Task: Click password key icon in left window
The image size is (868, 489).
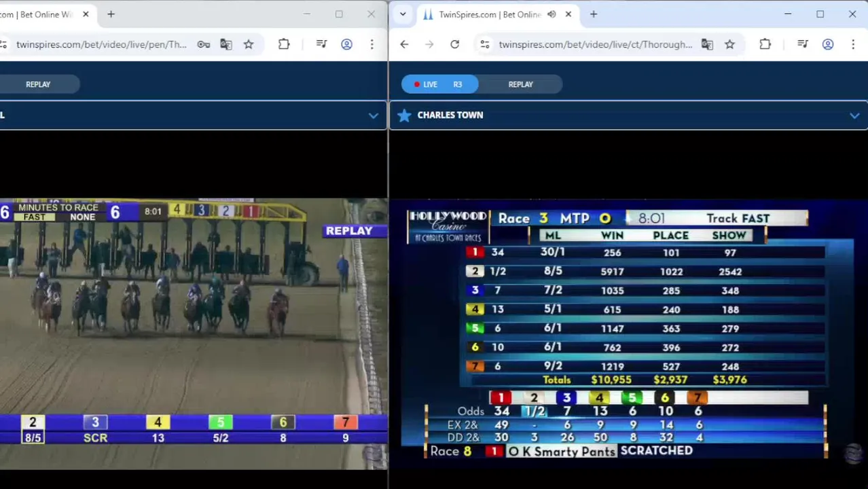Action: click(203, 44)
